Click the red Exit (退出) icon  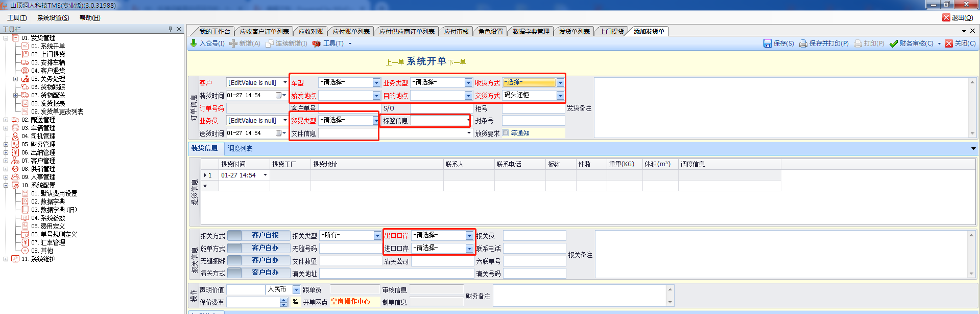click(946, 17)
